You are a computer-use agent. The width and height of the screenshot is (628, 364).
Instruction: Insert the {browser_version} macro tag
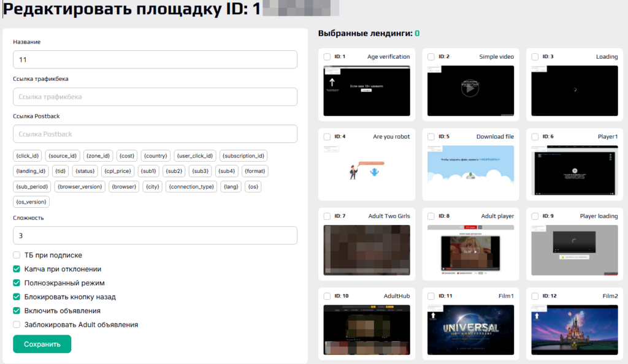pyautogui.click(x=80, y=186)
